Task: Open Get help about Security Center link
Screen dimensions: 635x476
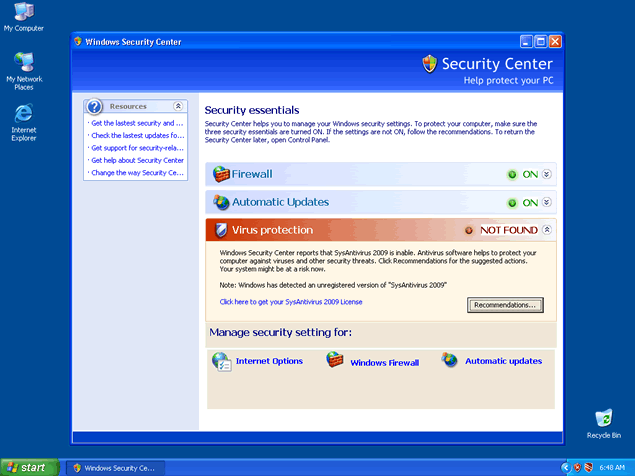Action: (137, 160)
